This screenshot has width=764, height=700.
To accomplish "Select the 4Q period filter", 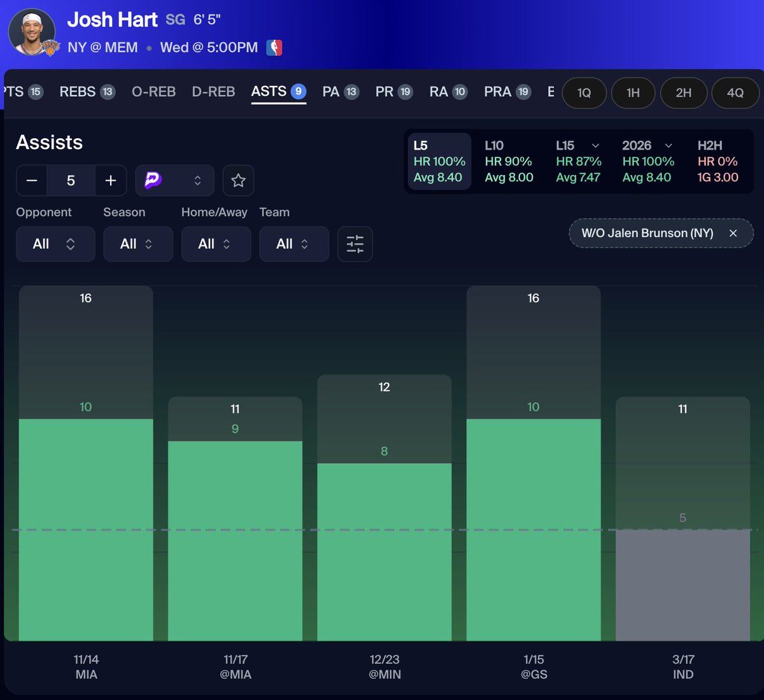I will [735, 93].
